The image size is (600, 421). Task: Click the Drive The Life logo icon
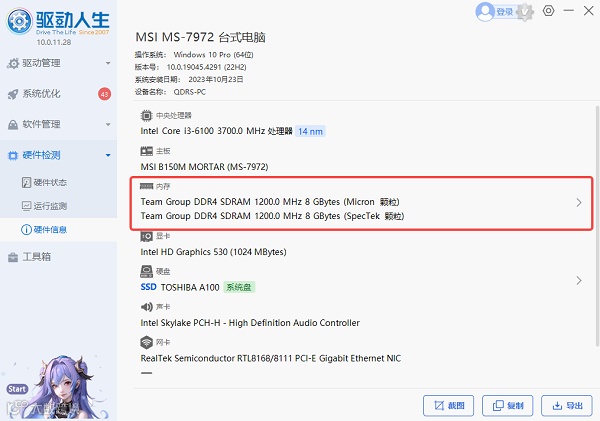[x=19, y=21]
